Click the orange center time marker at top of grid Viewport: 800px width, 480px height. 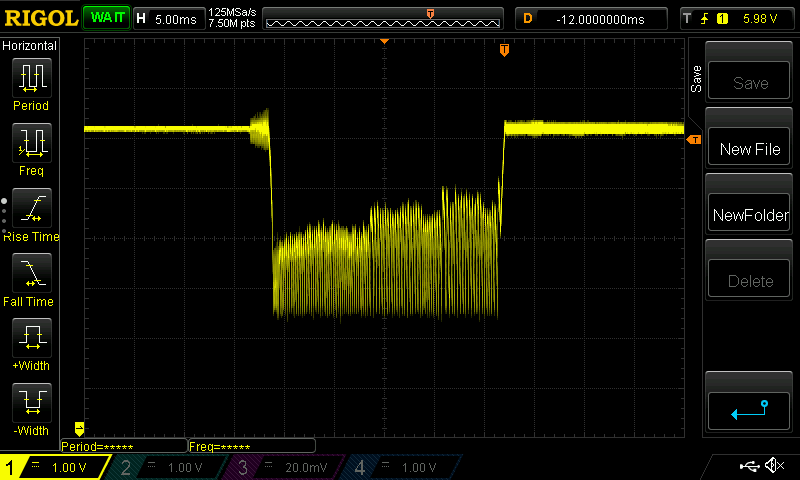click(385, 41)
